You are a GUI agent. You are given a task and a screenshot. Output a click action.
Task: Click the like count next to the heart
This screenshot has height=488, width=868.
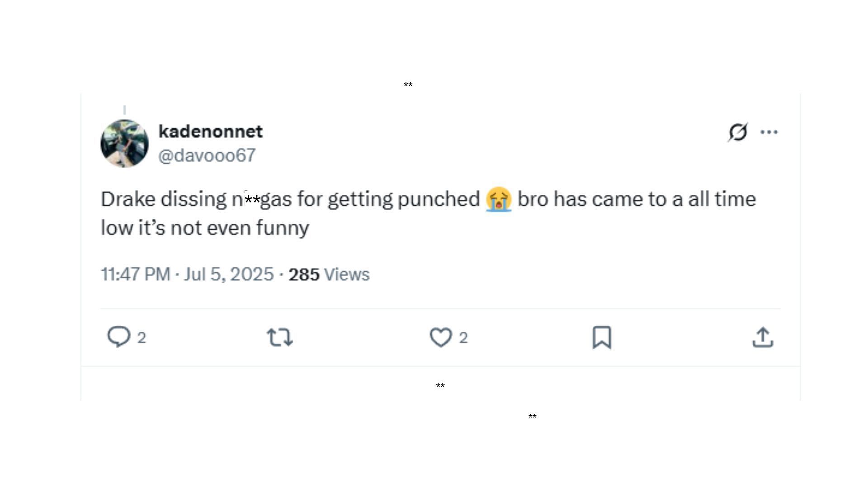click(463, 338)
